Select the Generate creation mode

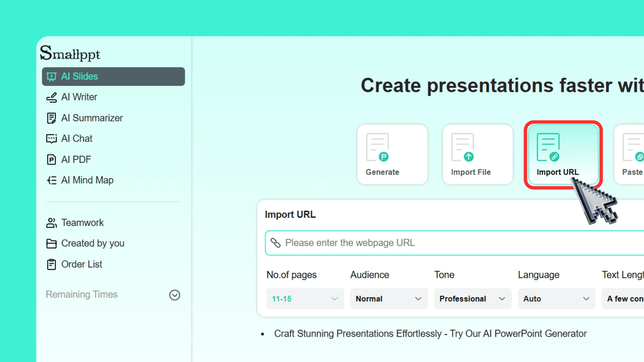(392, 154)
